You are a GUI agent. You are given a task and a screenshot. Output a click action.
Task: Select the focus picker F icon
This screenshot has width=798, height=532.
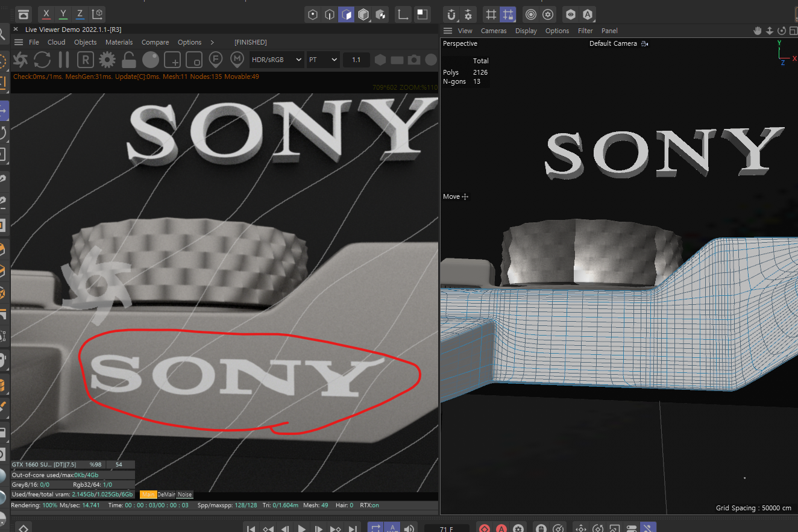(216, 59)
